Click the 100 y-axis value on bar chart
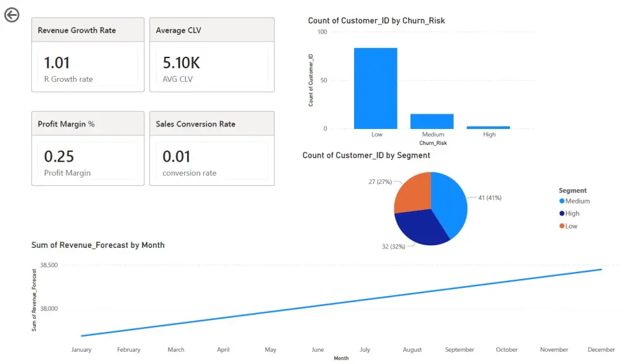The height and width of the screenshot is (364, 639). tap(322, 32)
